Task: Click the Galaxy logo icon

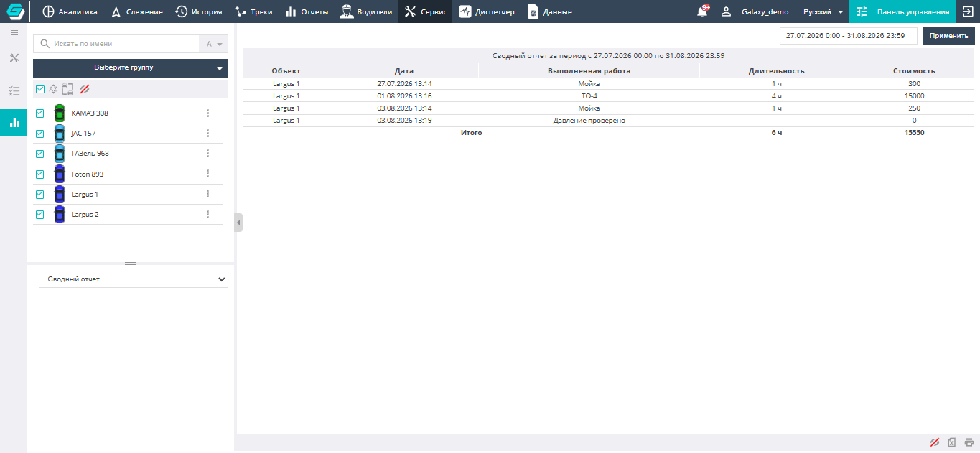Action: pos(14,11)
